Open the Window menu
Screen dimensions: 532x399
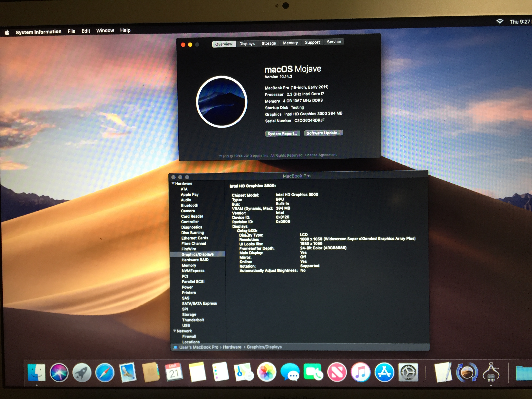(105, 30)
